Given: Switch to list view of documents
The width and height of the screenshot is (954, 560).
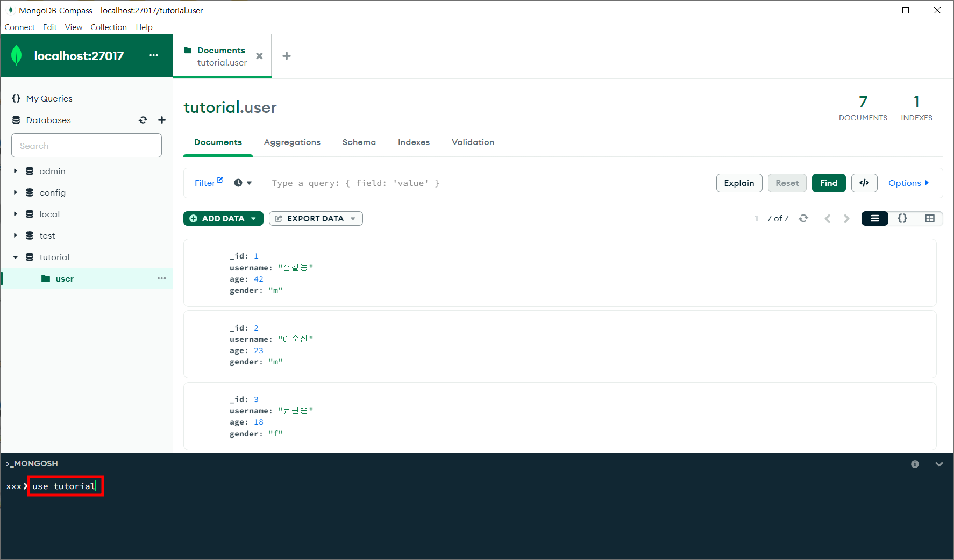Looking at the screenshot, I should coord(875,218).
